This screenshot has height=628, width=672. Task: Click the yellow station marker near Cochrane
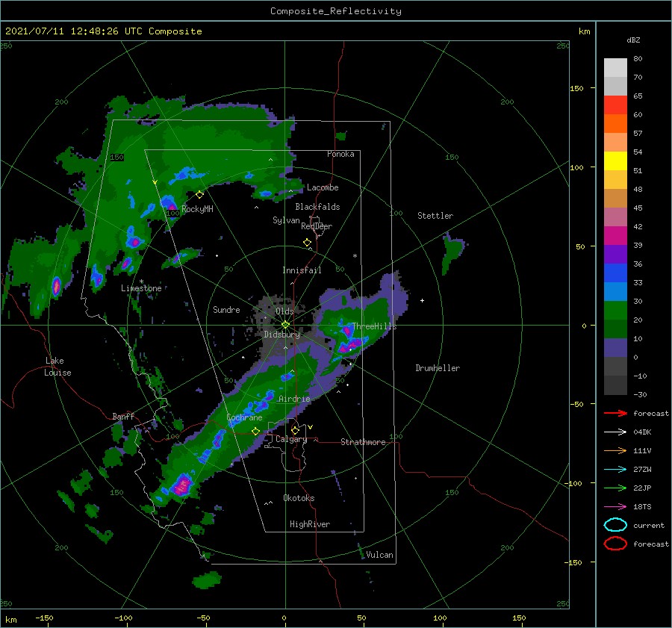pyautogui.click(x=256, y=431)
